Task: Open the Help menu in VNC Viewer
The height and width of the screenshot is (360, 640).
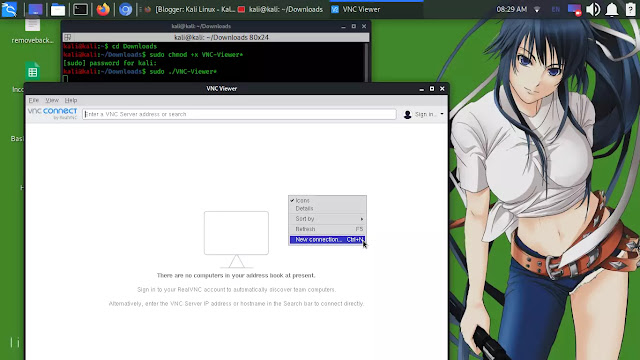Action: click(x=71, y=100)
